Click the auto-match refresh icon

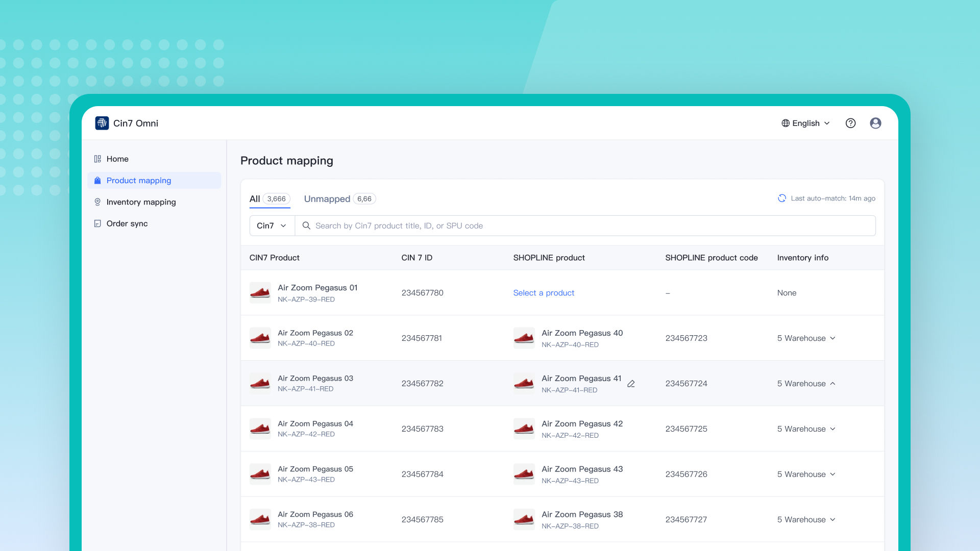pos(781,198)
